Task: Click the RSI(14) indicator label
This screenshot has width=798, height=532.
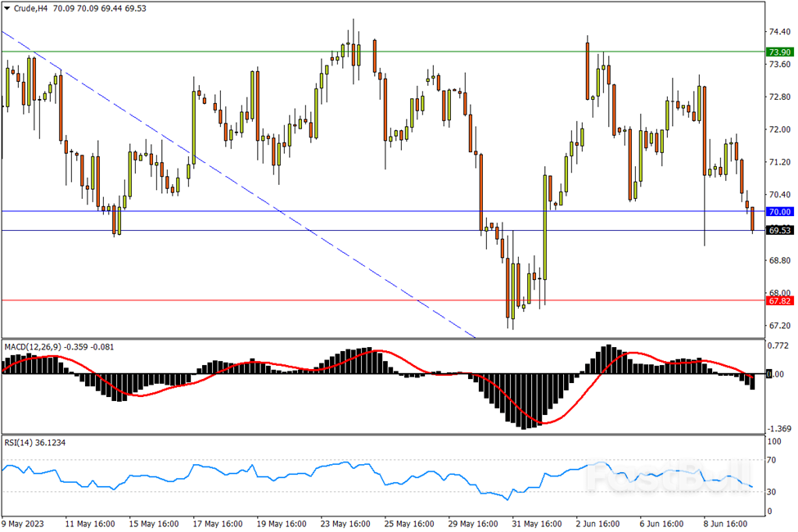Action: (20, 442)
